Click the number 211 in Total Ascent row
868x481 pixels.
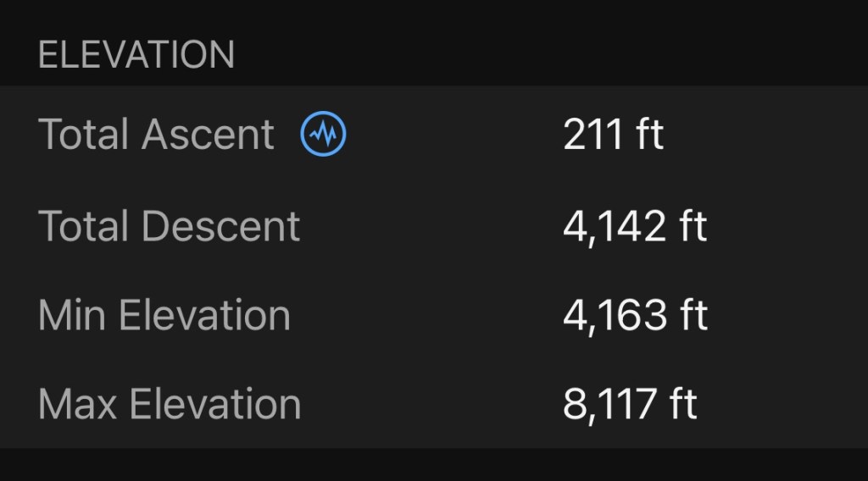pos(590,135)
